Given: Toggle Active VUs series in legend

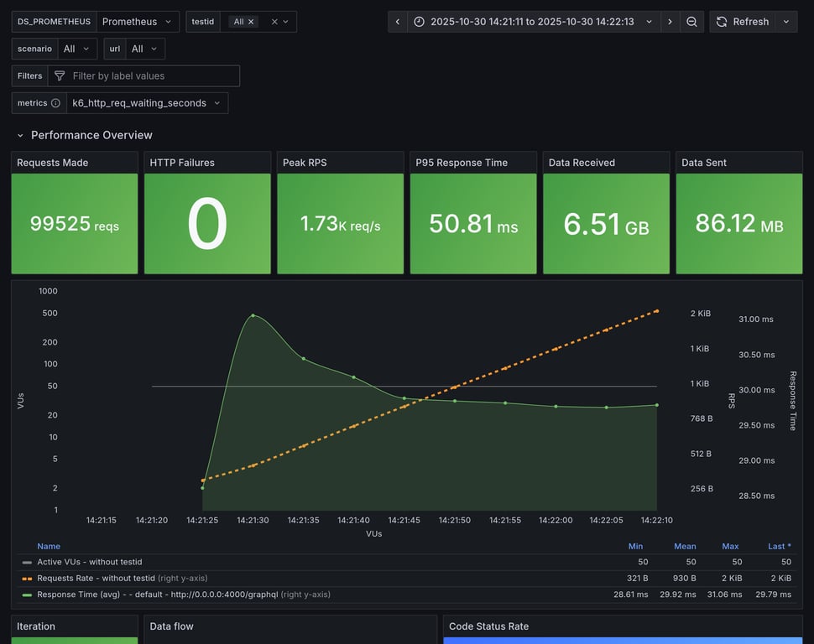Looking at the screenshot, I should 89,562.
